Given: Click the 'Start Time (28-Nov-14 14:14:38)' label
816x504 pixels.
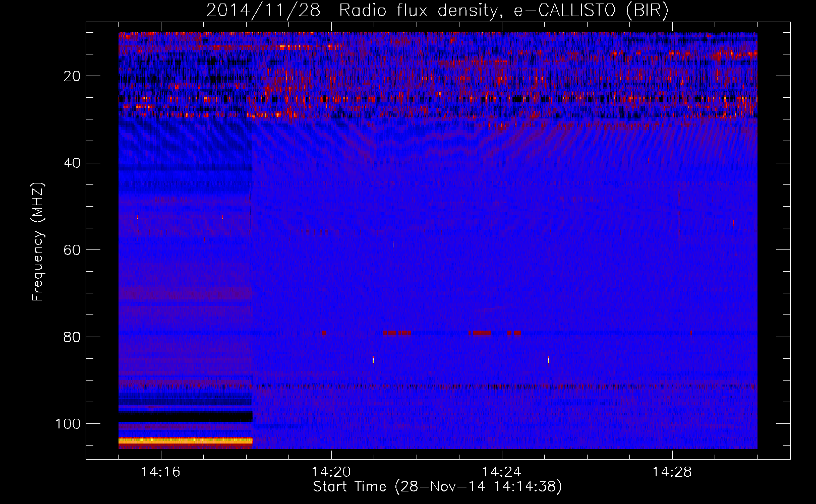Looking at the screenshot, I should 437,487.
